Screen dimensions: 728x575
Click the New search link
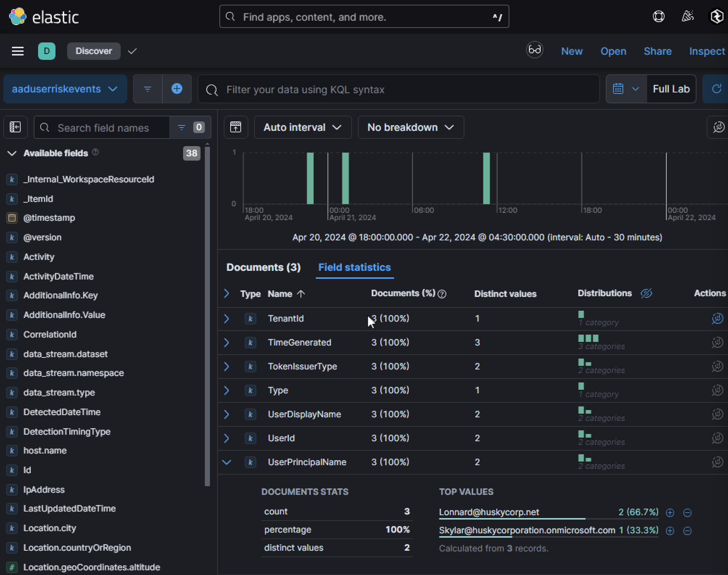pyautogui.click(x=572, y=51)
